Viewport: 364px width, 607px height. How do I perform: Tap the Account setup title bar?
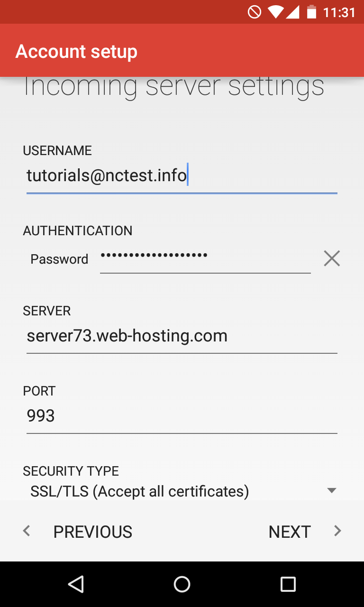pos(182,51)
